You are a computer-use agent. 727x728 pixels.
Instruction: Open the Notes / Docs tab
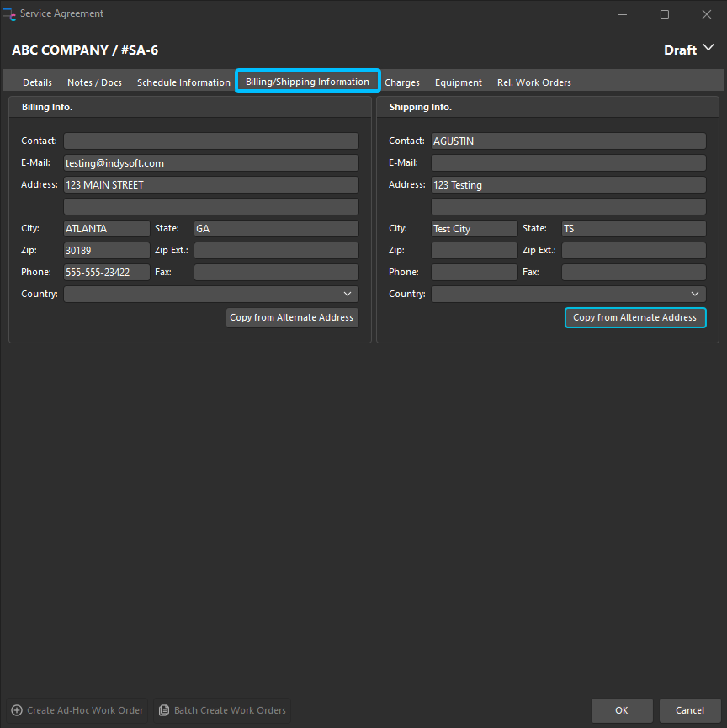coord(94,82)
